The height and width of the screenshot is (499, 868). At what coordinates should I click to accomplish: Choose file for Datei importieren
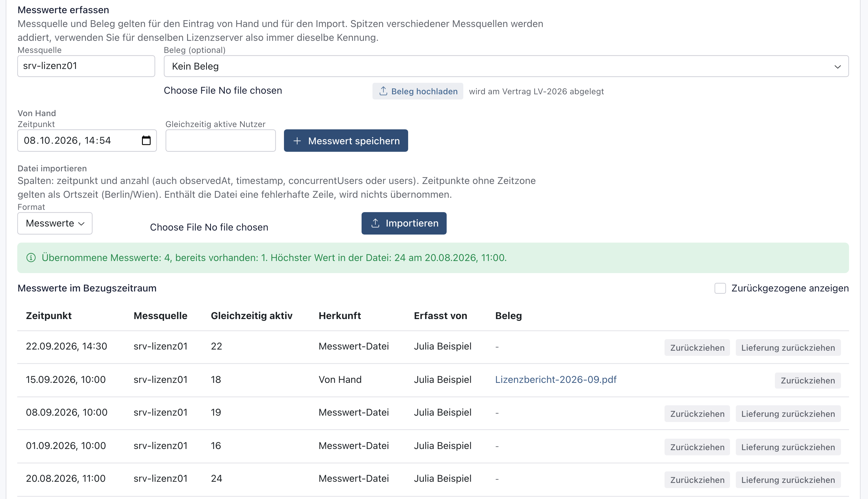(x=209, y=227)
